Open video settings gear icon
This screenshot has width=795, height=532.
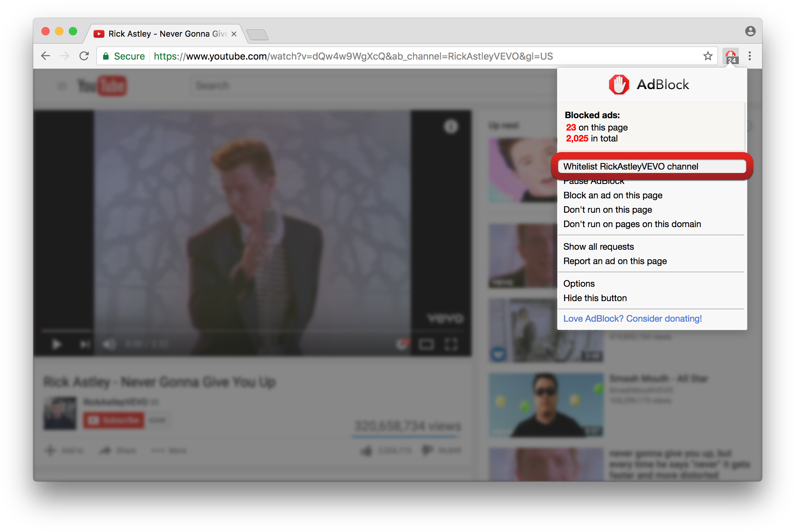click(x=403, y=344)
